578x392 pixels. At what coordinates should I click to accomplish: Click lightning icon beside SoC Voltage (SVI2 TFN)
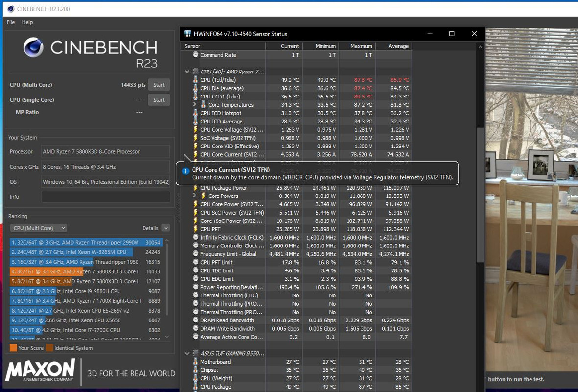pyautogui.click(x=196, y=138)
